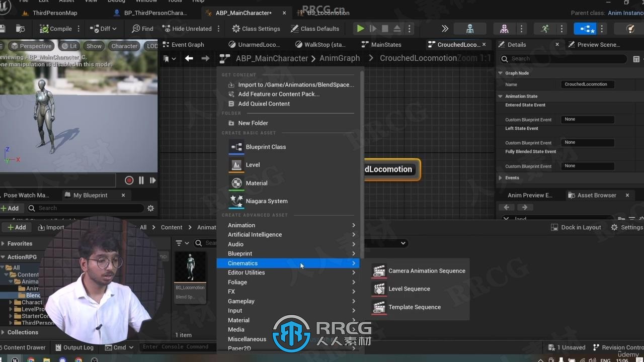
Task: Pause the viewport animation preview
Action: pyautogui.click(x=141, y=180)
